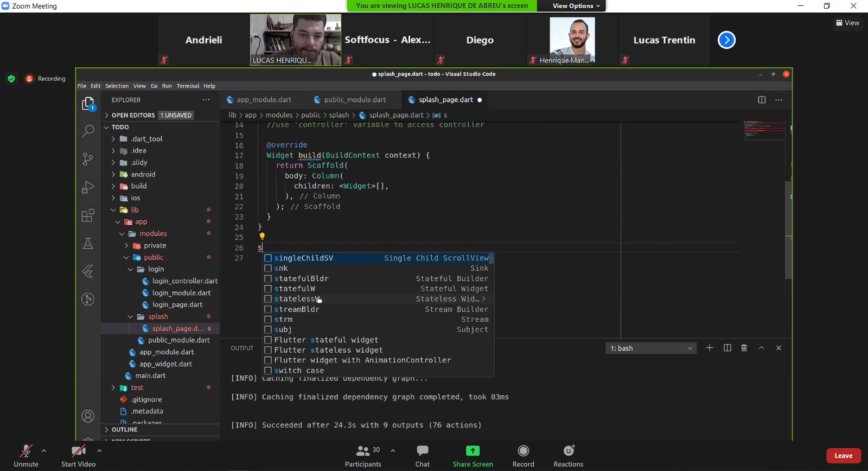Viewport: 868px width, 471px height.
Task: Open the Terminal menu
Action: (x=188, y=86)
